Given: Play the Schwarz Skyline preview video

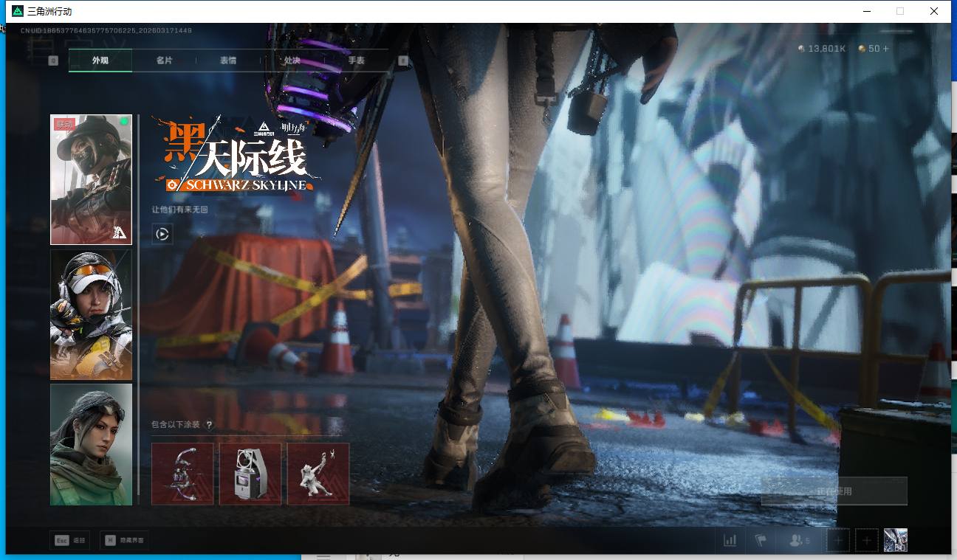Looking at the screenshot, I should tap(162, 235).
